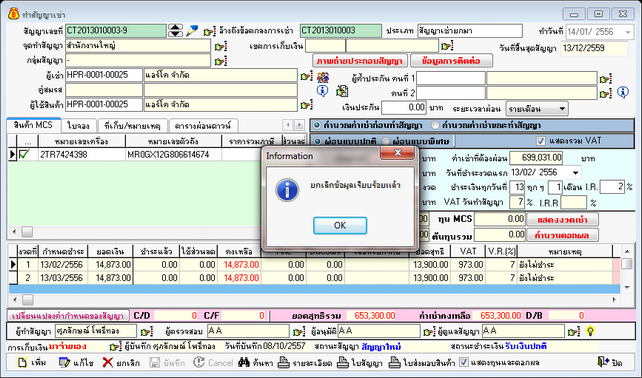Click the horizontal scrollbar under installment table
The width and height of the screenshot is (642, 378).
click(x=314, y=300)
